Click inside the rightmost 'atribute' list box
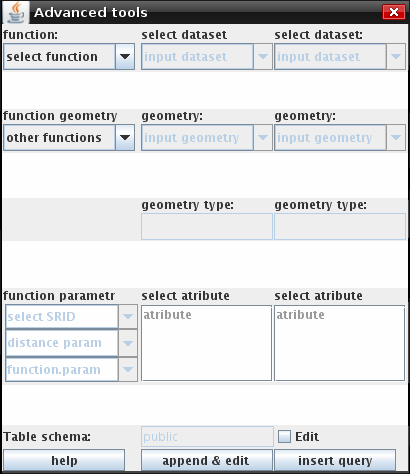This screenshot has width=410, height=476. click(x=340, y=343)
